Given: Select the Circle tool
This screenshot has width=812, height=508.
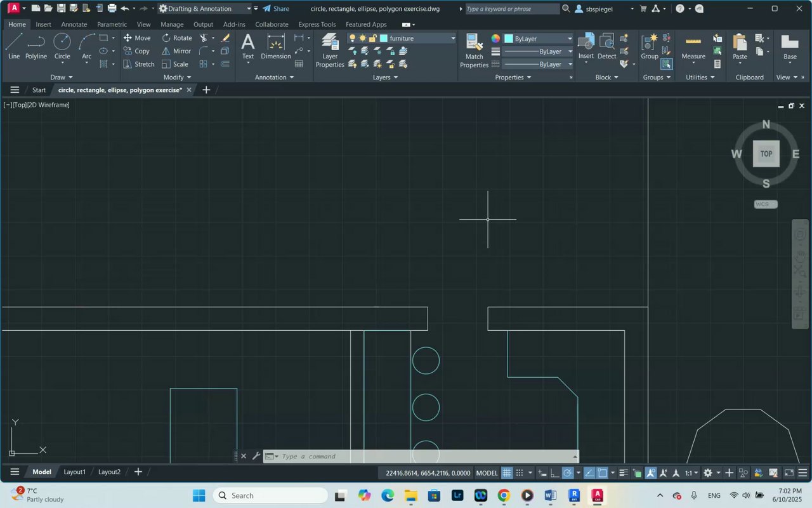Looking at the screenshot, I should (62, 47).
